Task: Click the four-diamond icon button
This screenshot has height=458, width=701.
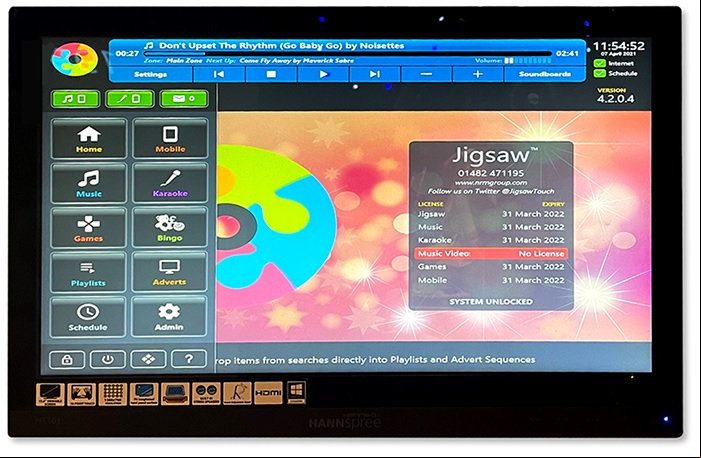Action: (148, 359)
